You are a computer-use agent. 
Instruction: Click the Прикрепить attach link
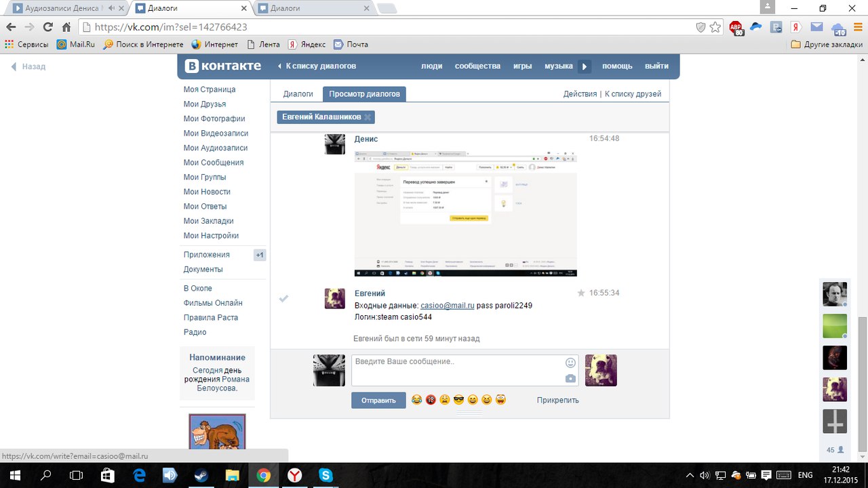point(558,401)
